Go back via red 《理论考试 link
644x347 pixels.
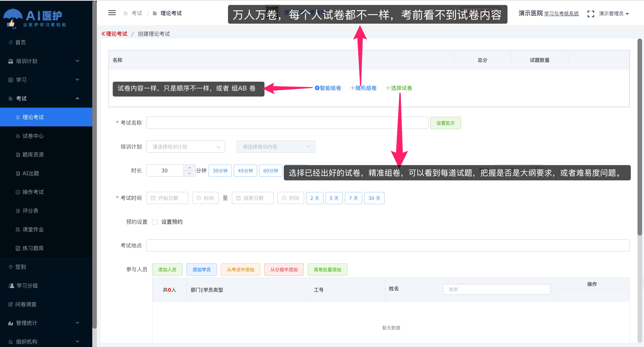click(x=114, y=34)
